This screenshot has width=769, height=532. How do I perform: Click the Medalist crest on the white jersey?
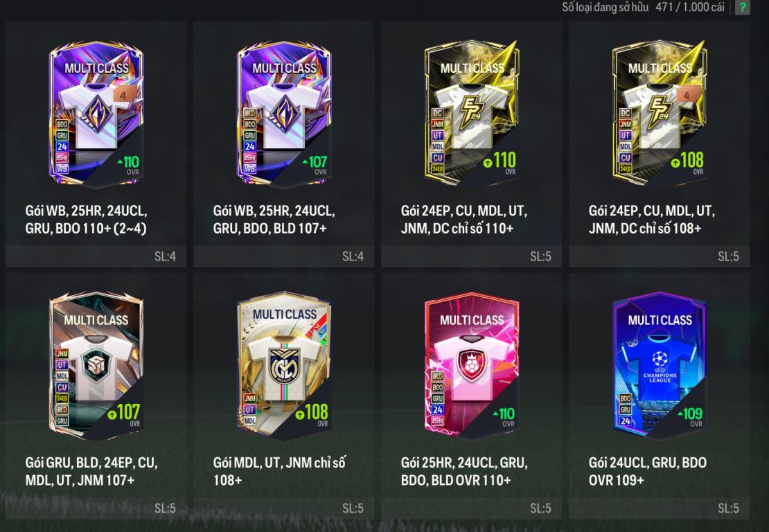click(284, 365)
